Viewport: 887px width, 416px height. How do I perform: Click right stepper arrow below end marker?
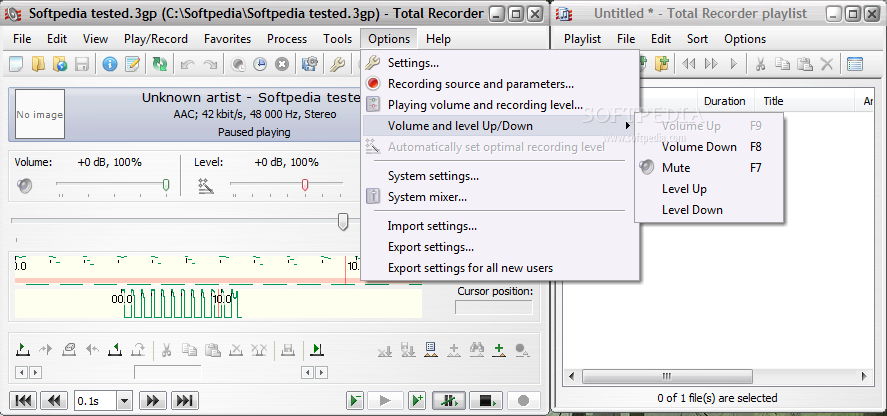click(x=321, y=372)
